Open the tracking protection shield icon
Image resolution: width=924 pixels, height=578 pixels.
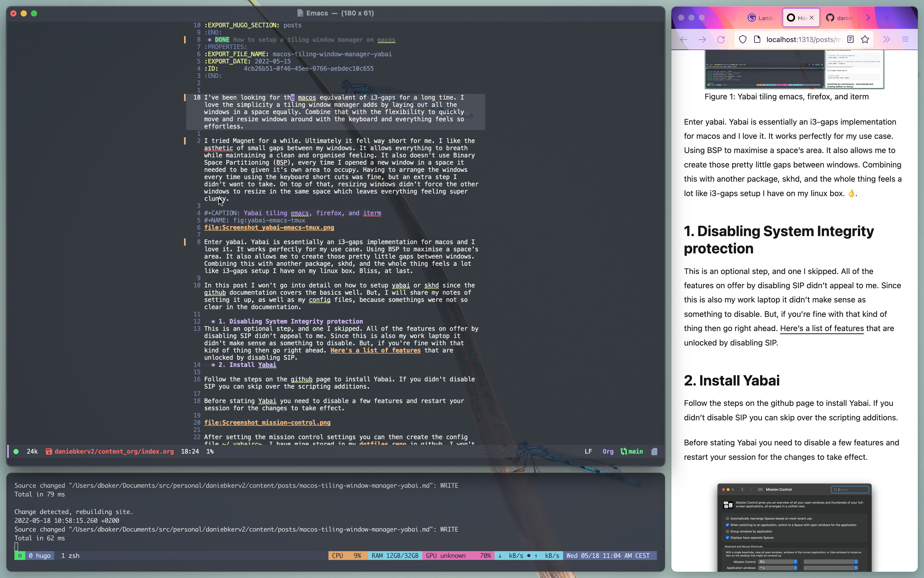pos(743,39)
